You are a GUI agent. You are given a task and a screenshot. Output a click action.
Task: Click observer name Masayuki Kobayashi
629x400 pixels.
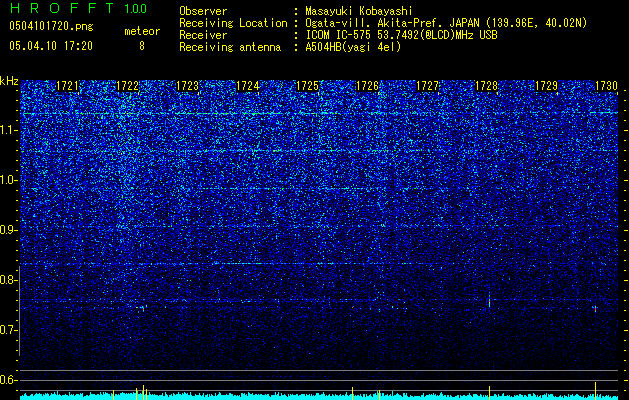[359, 11]
